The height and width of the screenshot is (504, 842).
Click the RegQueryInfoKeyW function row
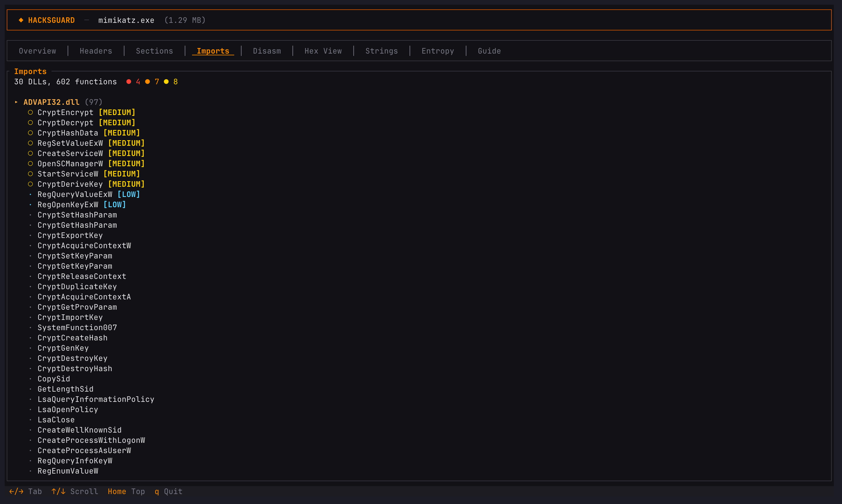pyautogui.click(x=75, y=461)
